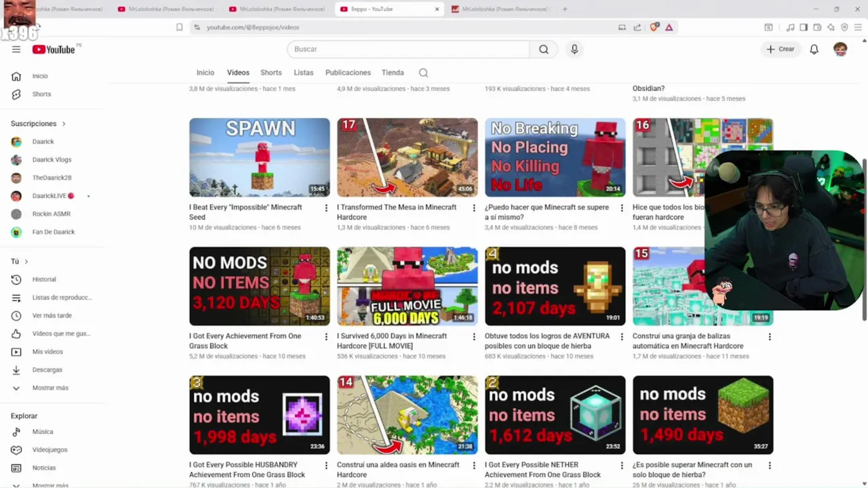This screenshot has height=488, width=868.
Task: Open the Leo AI sparkle icon
Action: (831, 27)
